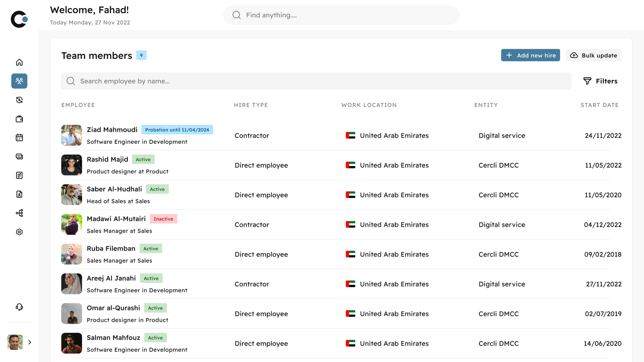The width and height of the screenshot is (644, 362).
Task: Click Contractor in Madawi Al-Mutairi row
Action: click(x=252, y=225)
